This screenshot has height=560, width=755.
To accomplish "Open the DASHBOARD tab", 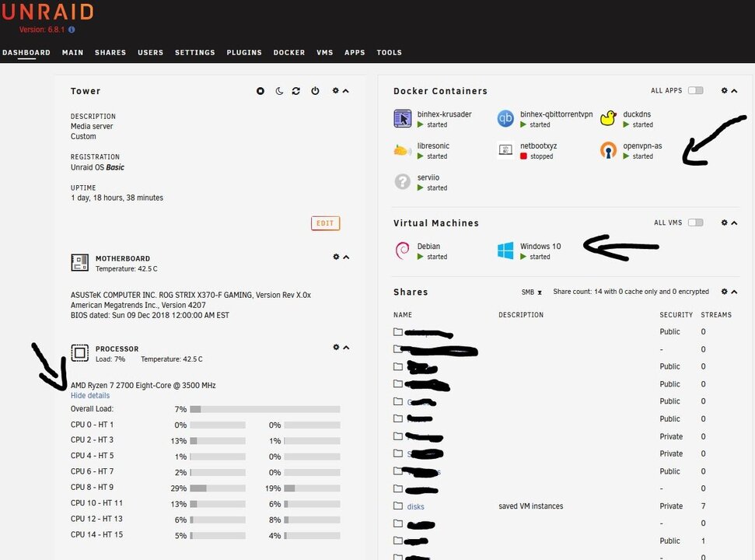I will 26,52.
